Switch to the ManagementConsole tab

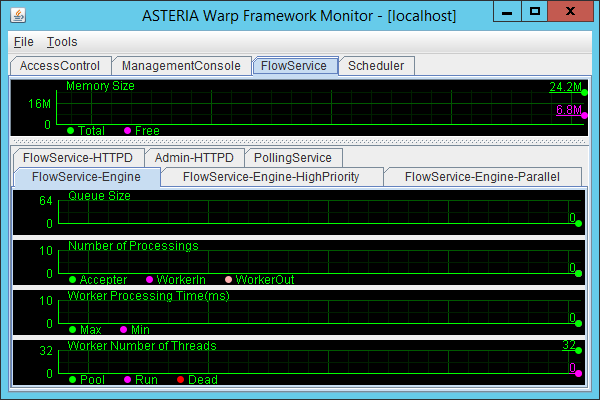(x=181, y=66)
